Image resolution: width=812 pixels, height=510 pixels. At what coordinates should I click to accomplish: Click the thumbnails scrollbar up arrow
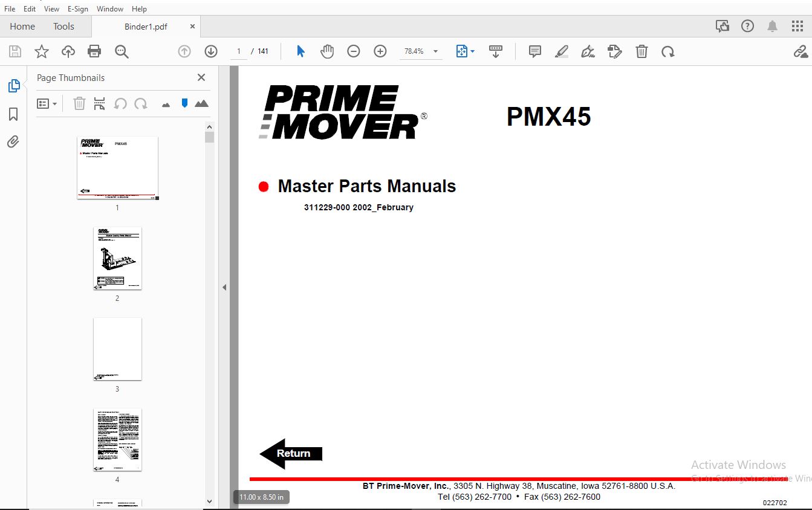(x=210, y=127)
